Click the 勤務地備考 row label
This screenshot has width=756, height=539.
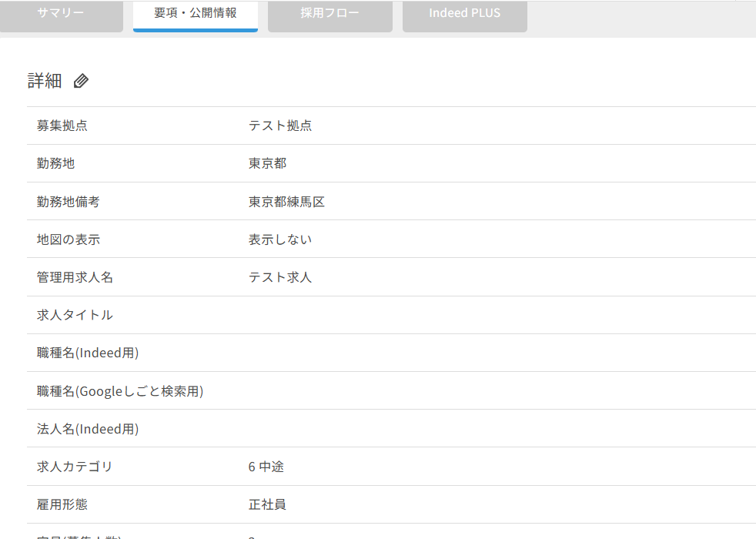pyautogui.click(x=69, y=202)
